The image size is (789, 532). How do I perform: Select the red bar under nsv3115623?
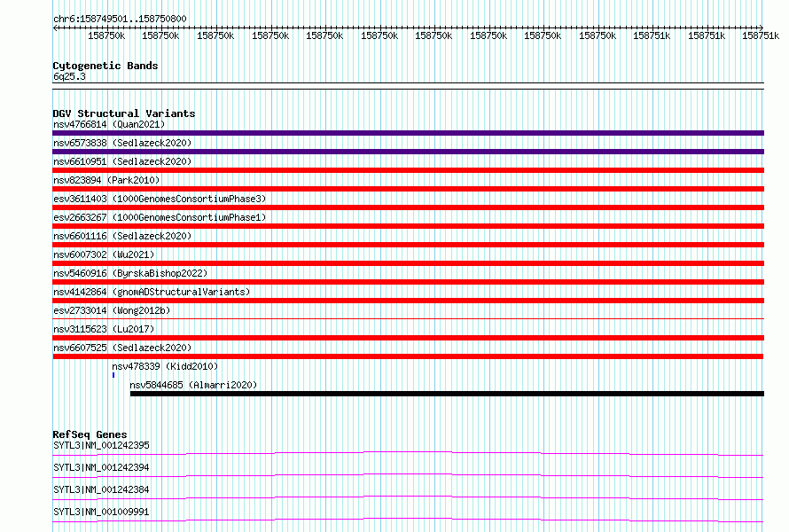click(x=408, y=338)
